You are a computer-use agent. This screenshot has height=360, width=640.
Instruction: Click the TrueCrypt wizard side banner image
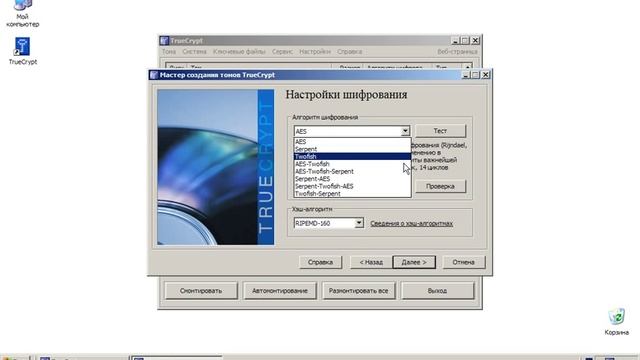[216, 167]
